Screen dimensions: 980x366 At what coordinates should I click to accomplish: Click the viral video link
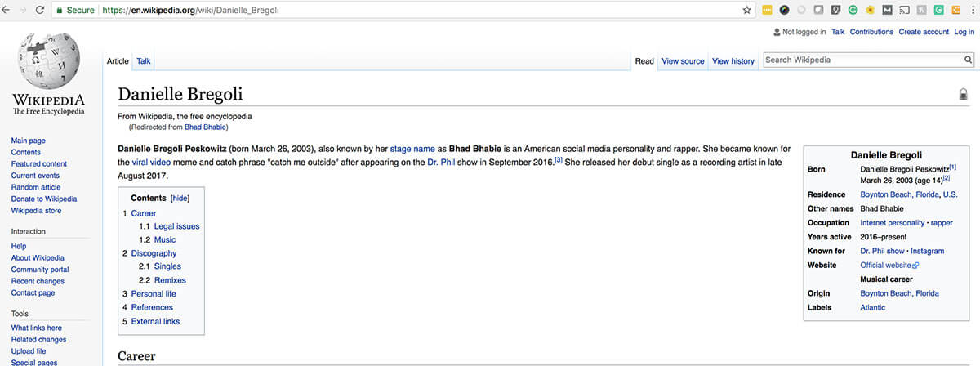click(151, 162)
